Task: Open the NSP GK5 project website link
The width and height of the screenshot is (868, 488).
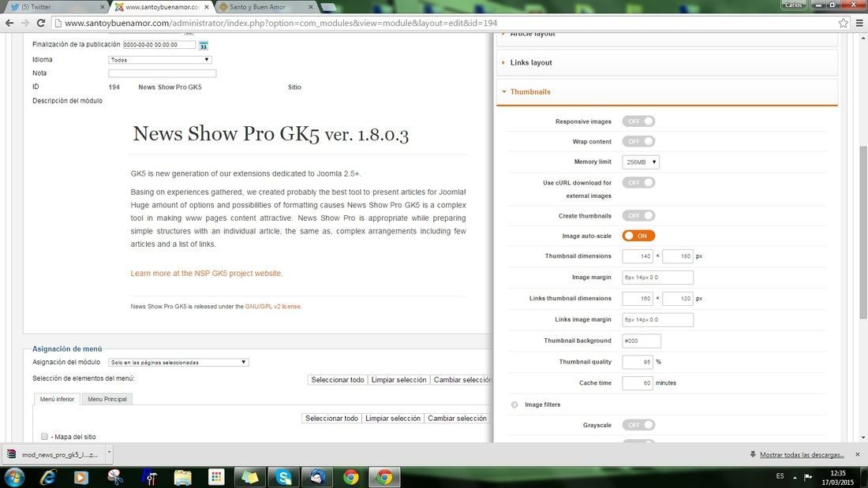Action: [207, 274]
